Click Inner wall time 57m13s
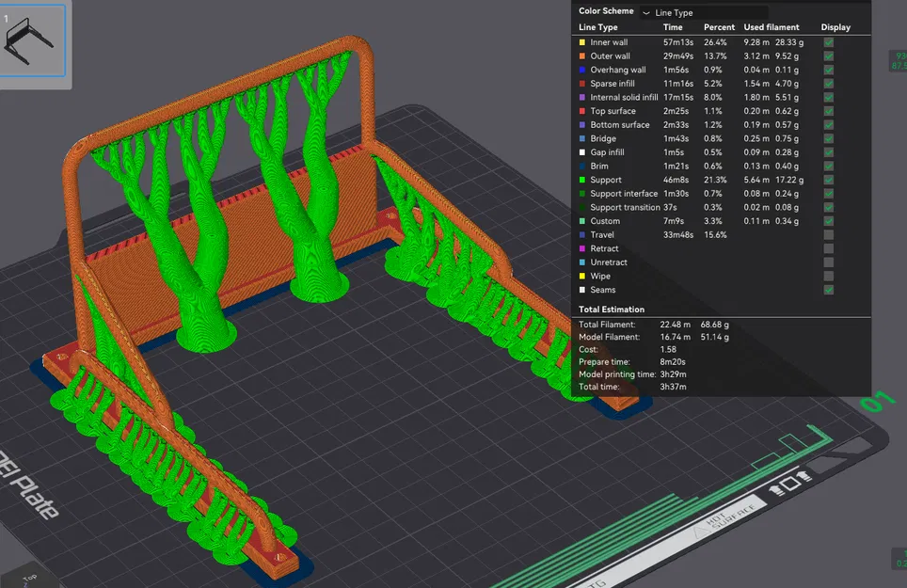907x588 pixels. pyautogui.click(x=678, y=42)
